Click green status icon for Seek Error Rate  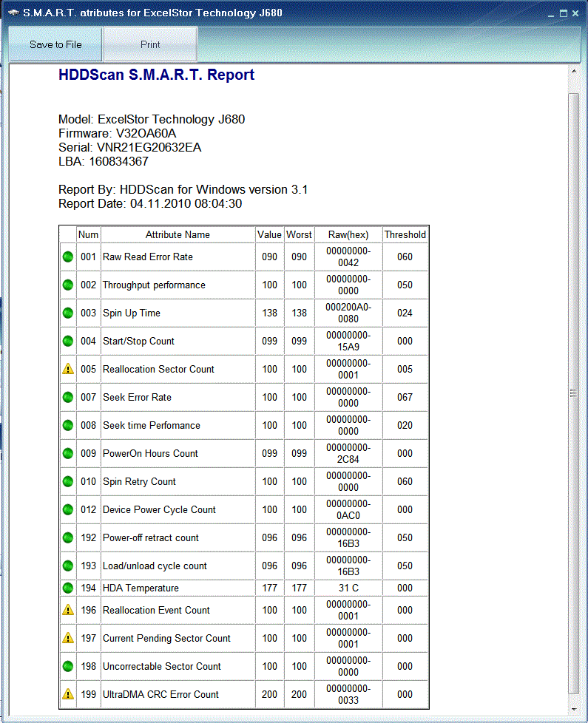(x=68, y=397)
